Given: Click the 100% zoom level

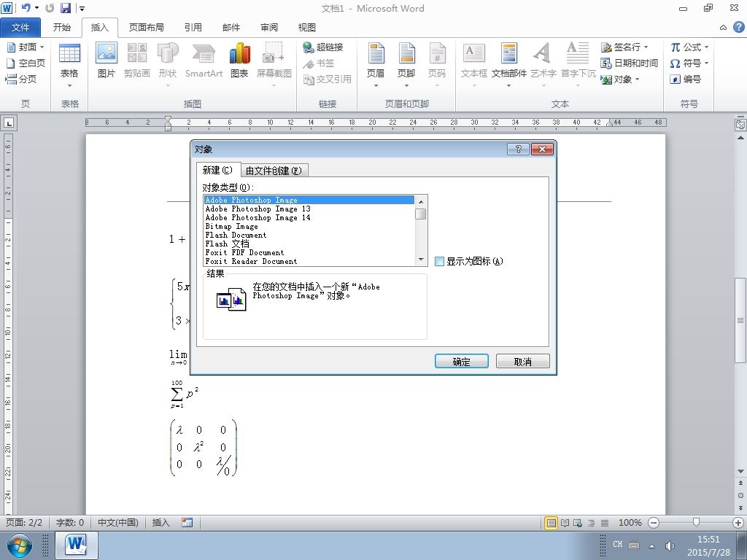Looking at the screenshot, I should pos(630,523).
